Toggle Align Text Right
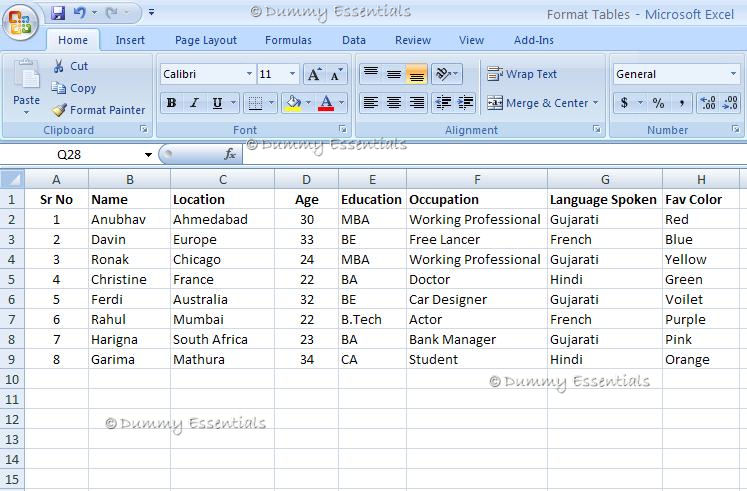The width and height of the screenshot is (747, 491). (x=416, y=103)
